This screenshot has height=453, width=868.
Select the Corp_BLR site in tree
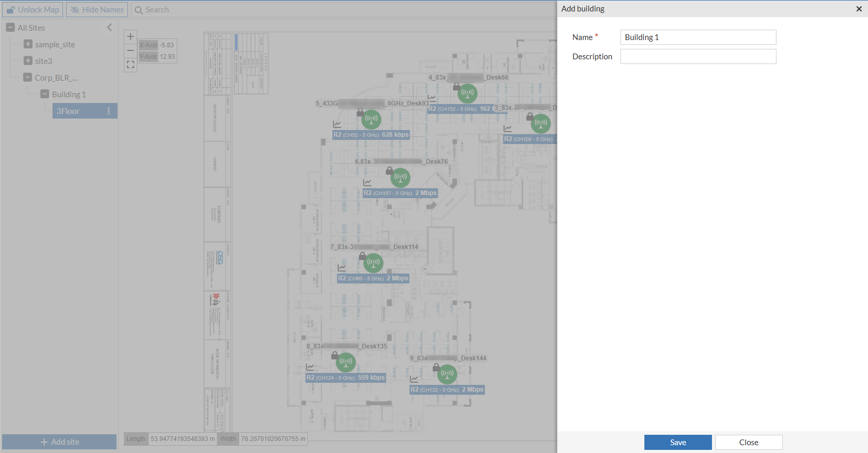56,77
